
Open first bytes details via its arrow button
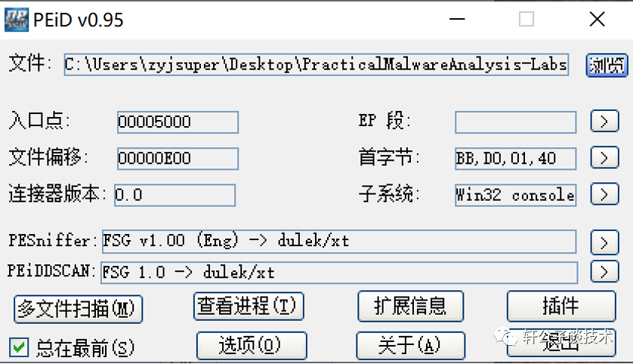(x=604, y=157)
